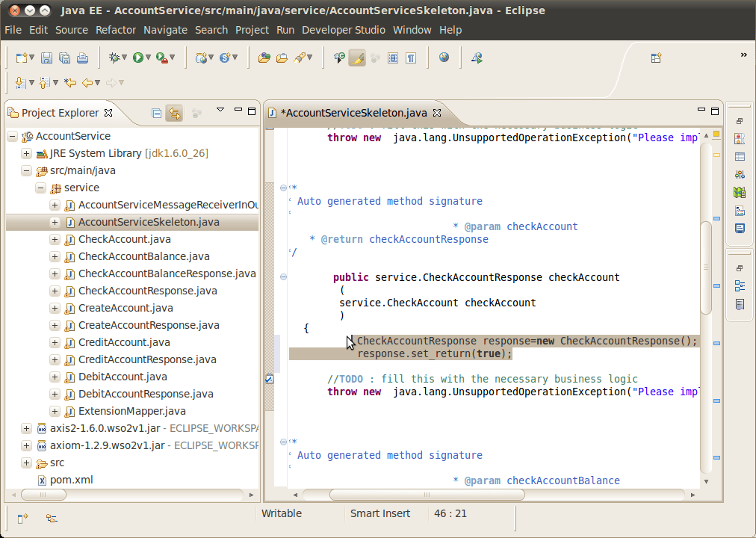Open the Window menu
The height and width of the screenshot is (538, 756).
412,30
